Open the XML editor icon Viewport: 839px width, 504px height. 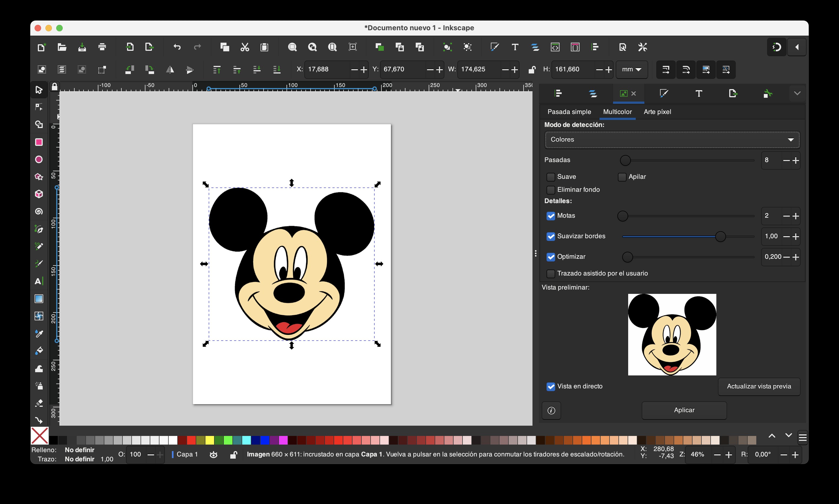pos(555,47)
